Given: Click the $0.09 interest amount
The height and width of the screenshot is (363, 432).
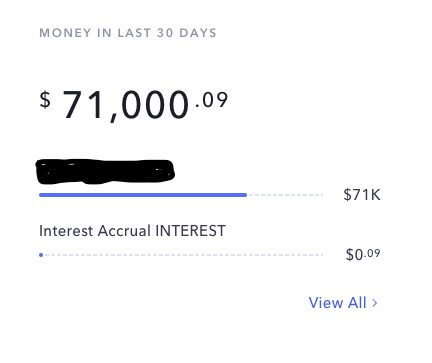Looking at the screenshot, I should click(x=363, y=254).
